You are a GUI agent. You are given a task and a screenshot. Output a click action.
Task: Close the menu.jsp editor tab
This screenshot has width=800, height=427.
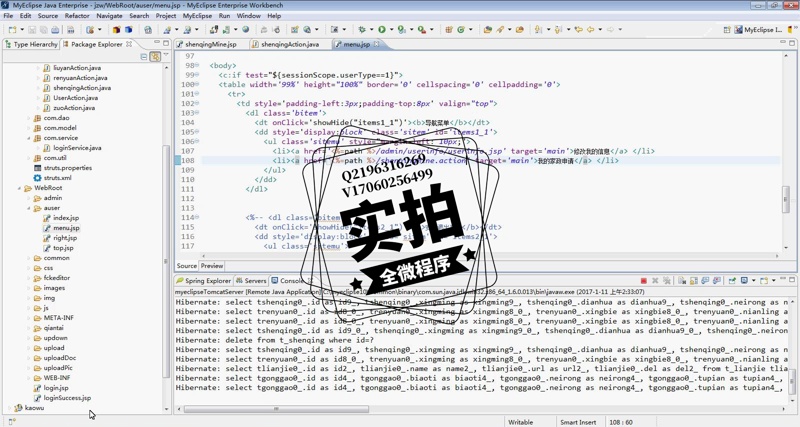point(376,45)
